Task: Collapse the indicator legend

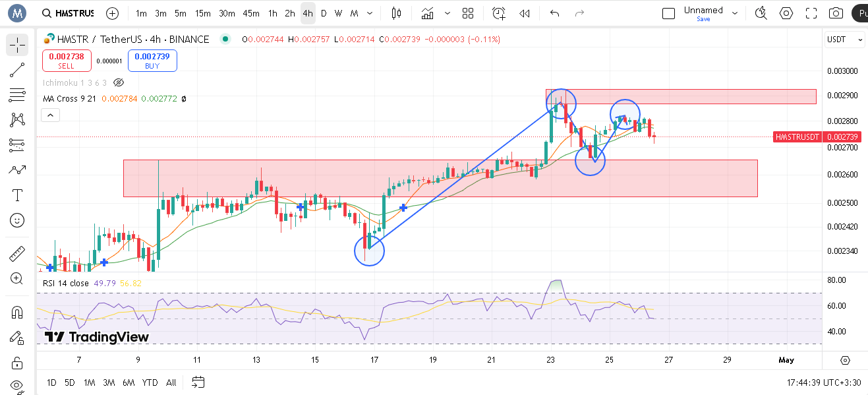Action: tap(50, 115)
